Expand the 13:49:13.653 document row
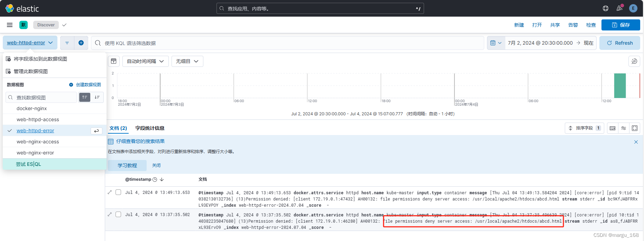644x241 pixels. click(x=110, y=192)
